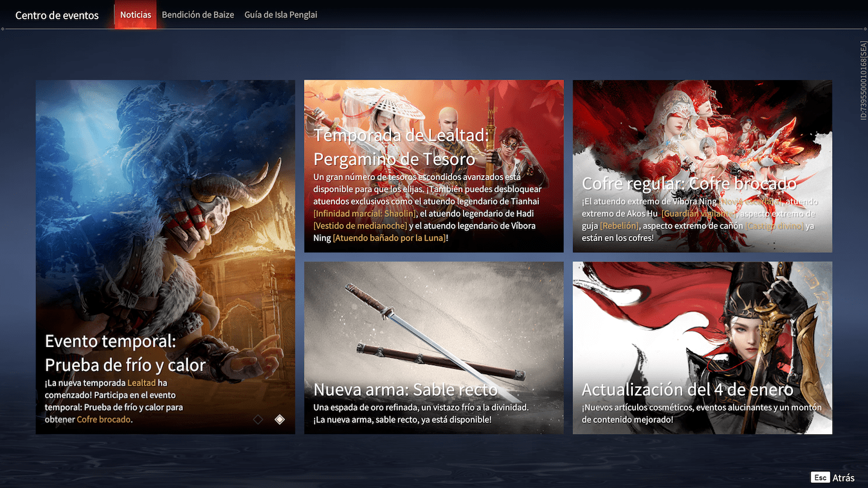This screenshot has height=488, width=868.
Task: Go back using the Esc Atrás button
Action: coord(833,477)
